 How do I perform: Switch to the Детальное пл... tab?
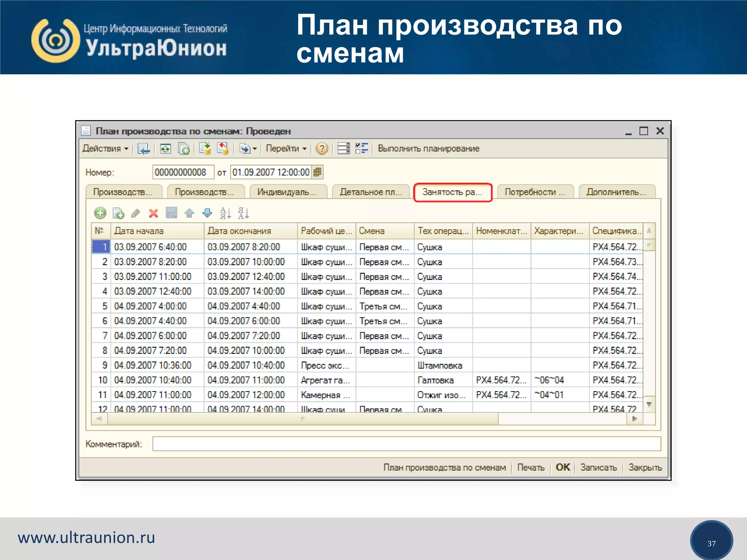[370, 192]
